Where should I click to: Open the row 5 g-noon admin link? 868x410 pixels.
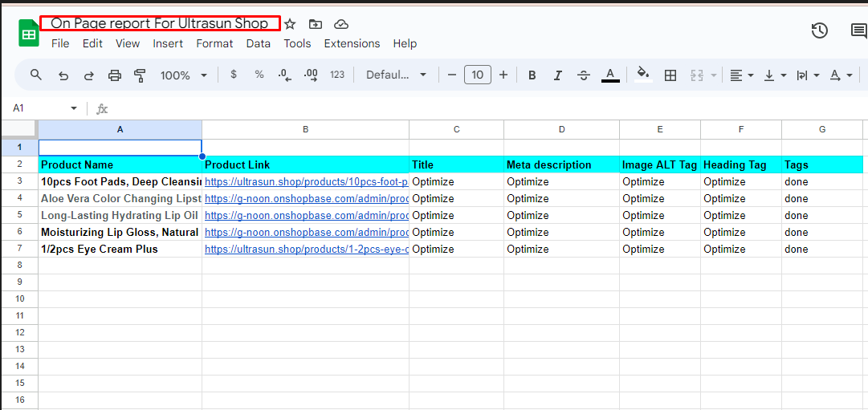coord(307,215)
